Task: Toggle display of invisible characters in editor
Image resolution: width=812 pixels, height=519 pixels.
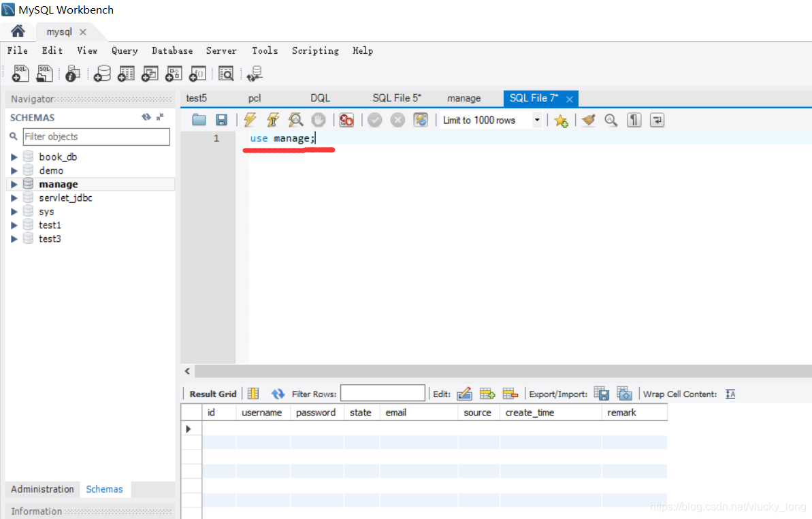Action: pyautogui.click(x=634, y=120)
